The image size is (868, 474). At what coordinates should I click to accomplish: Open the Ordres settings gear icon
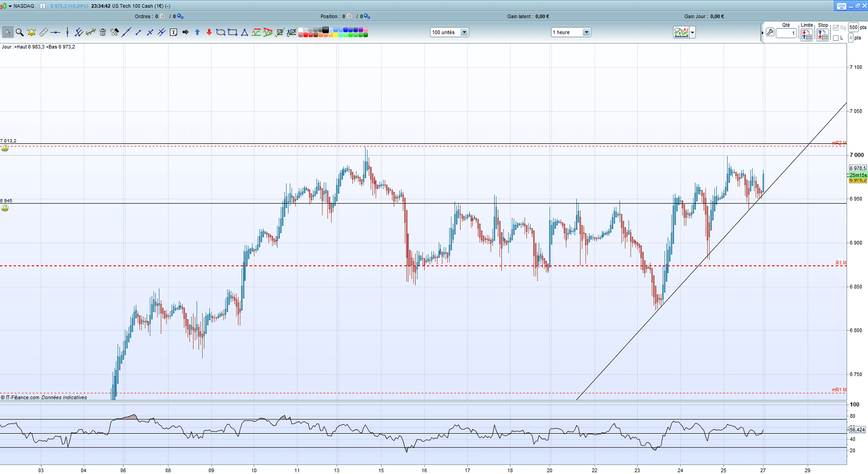click(180, 16)
